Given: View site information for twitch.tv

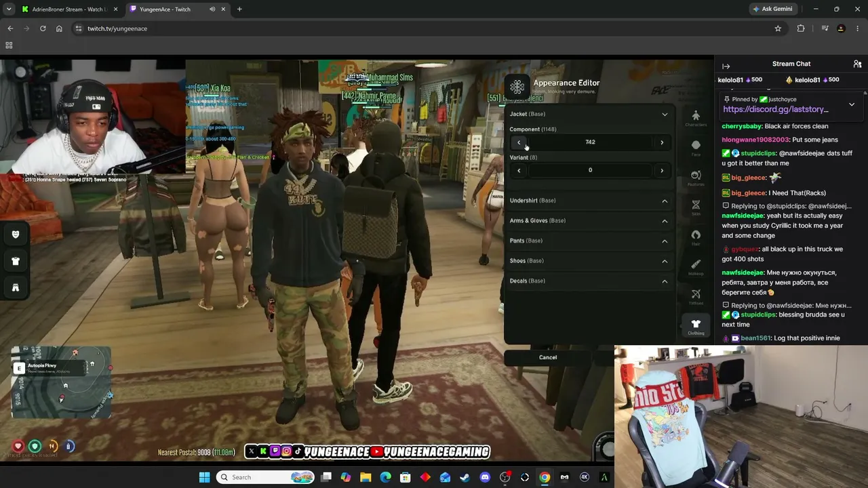Looking at the screenshot, I should (x=78, y=28).
